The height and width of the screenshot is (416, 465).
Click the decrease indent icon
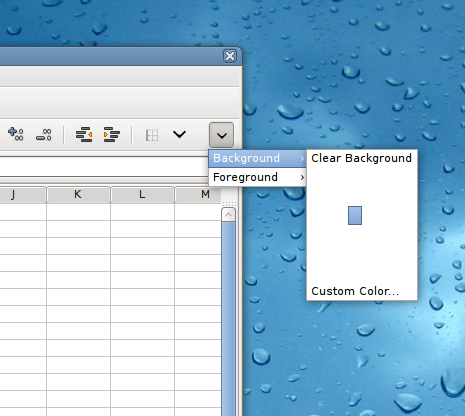(x=84, y=134)
